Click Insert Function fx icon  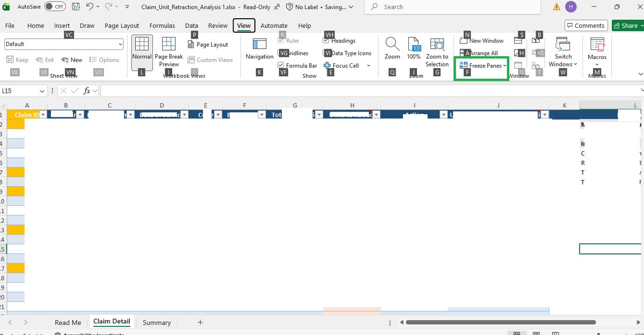tap(86, 91)
